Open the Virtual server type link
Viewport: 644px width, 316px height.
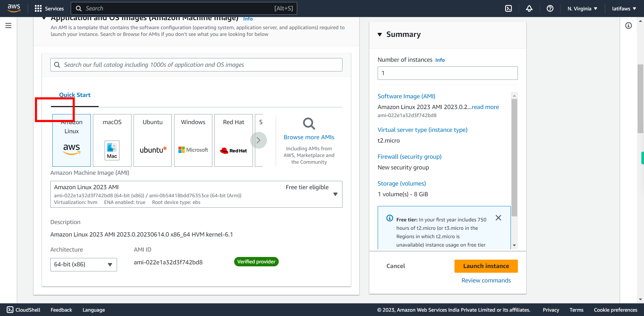coord(423,130)
